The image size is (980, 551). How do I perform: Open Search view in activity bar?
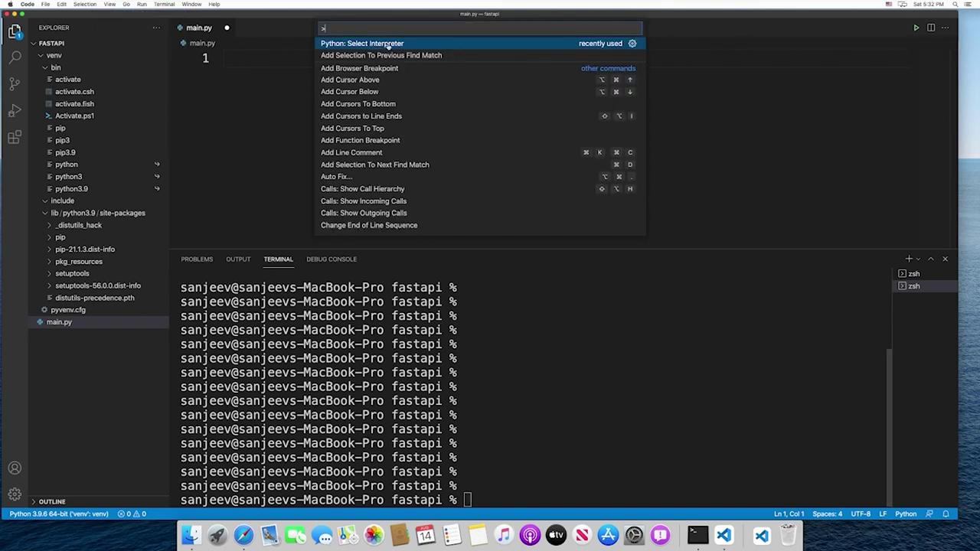(15, 57)
